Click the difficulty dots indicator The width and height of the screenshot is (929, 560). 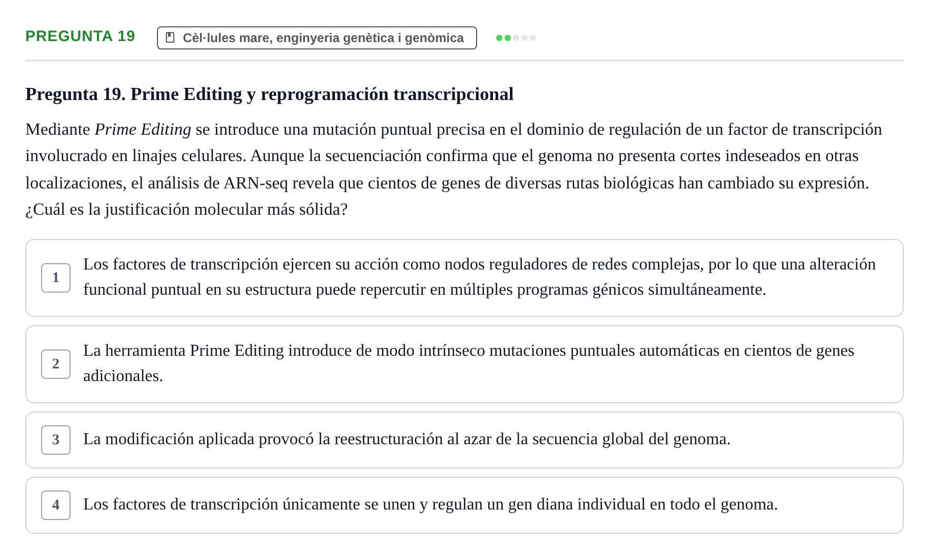tap(516, 38)
